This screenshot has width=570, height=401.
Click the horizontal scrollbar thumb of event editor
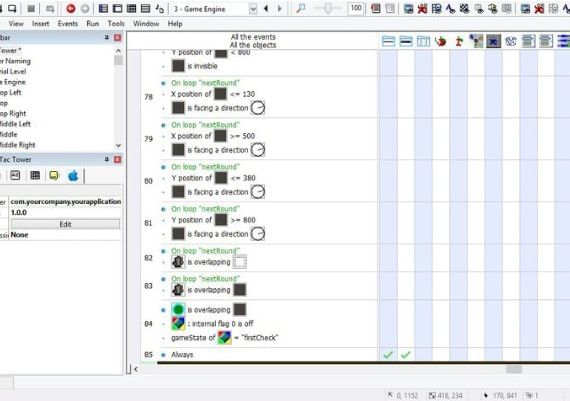514,369
